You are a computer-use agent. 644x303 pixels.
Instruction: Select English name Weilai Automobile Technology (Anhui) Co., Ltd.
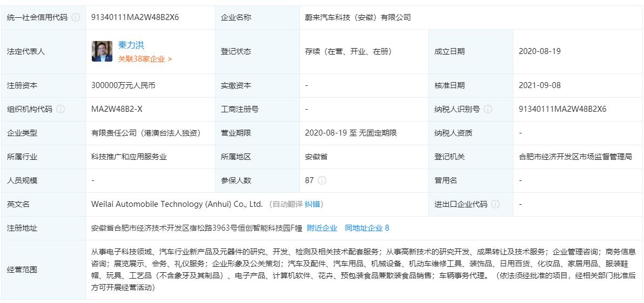[177, 204]
